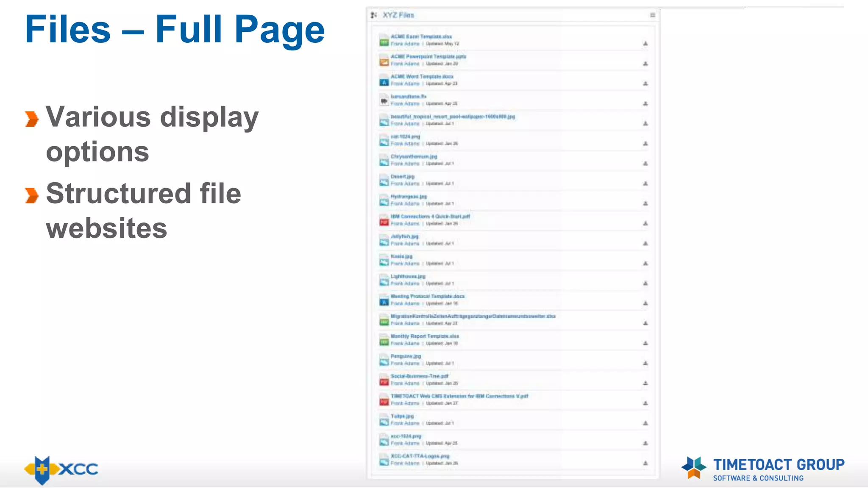Open Meeting Protocol Template.docx link
This screenshot has width=868, height=488.
428,297
